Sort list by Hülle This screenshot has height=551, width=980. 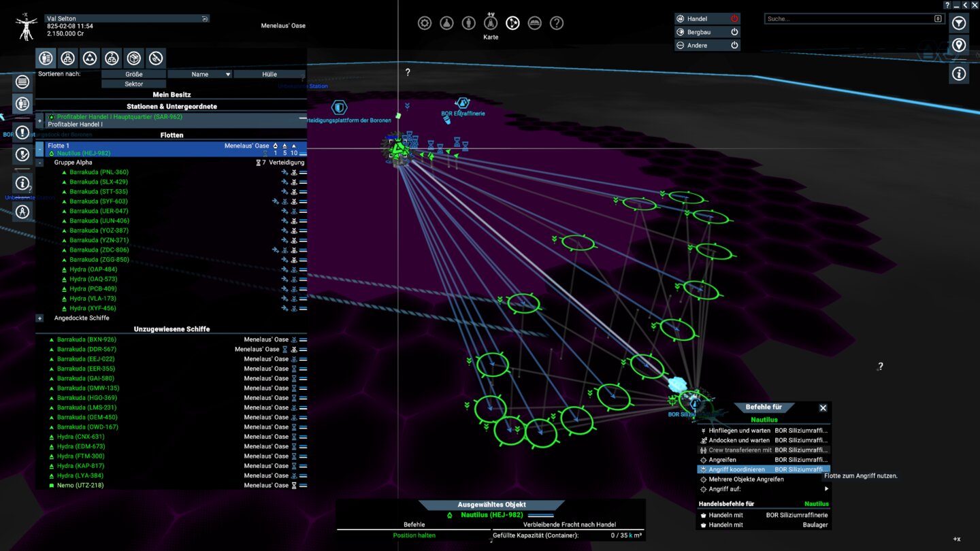[269, 74]
